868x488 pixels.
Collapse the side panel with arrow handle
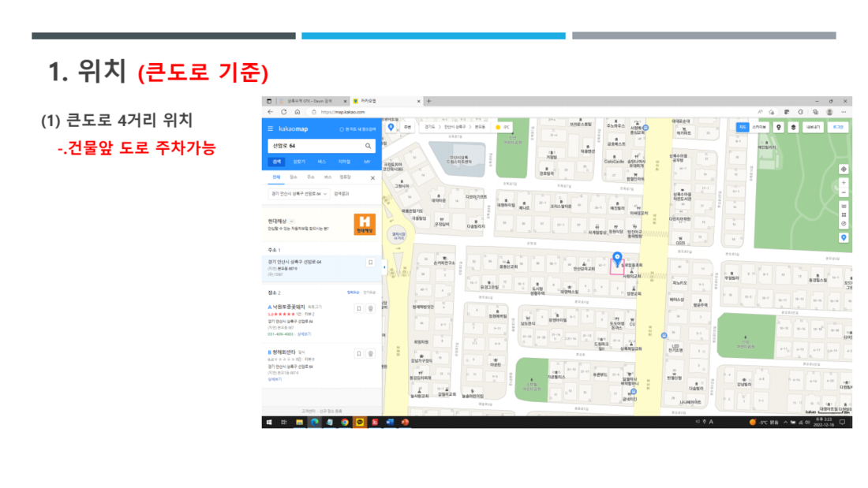coord(383,267)
